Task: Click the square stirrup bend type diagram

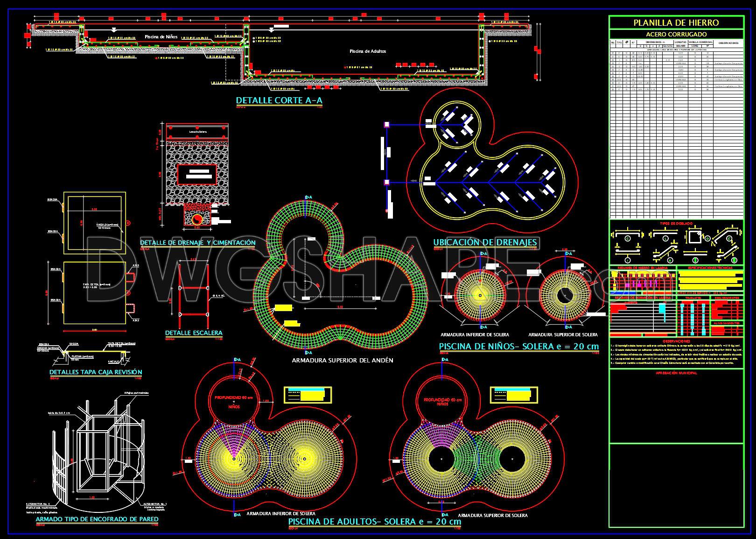Action: click(694, 237)
